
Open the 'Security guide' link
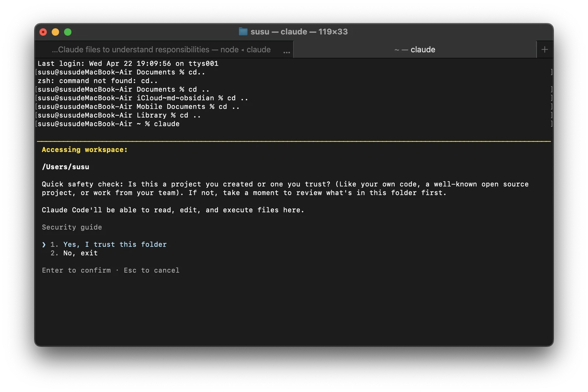[72, 227]
